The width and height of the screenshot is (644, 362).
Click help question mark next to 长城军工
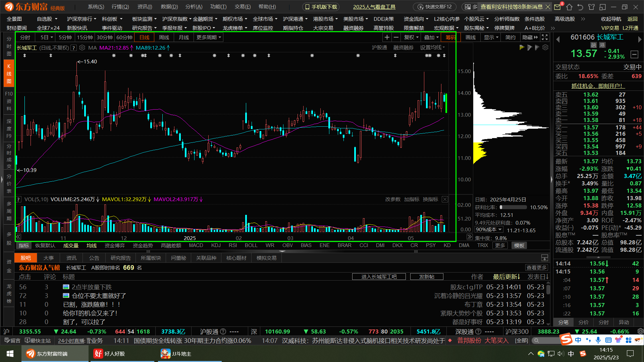pos(74,48)
